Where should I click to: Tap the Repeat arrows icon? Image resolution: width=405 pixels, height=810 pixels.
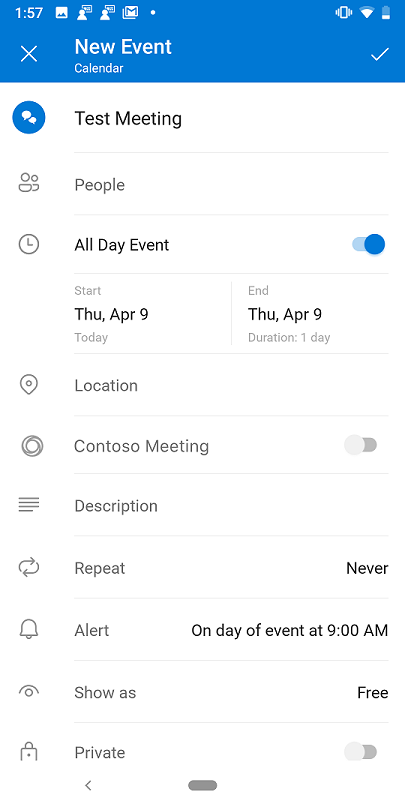click(x=29, y=568)
